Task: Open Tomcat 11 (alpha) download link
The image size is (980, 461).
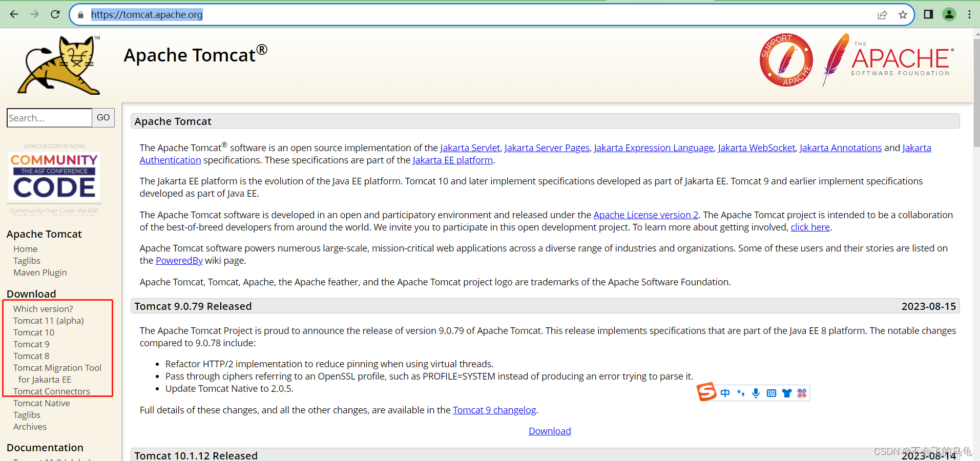Action: coord(49,321)
